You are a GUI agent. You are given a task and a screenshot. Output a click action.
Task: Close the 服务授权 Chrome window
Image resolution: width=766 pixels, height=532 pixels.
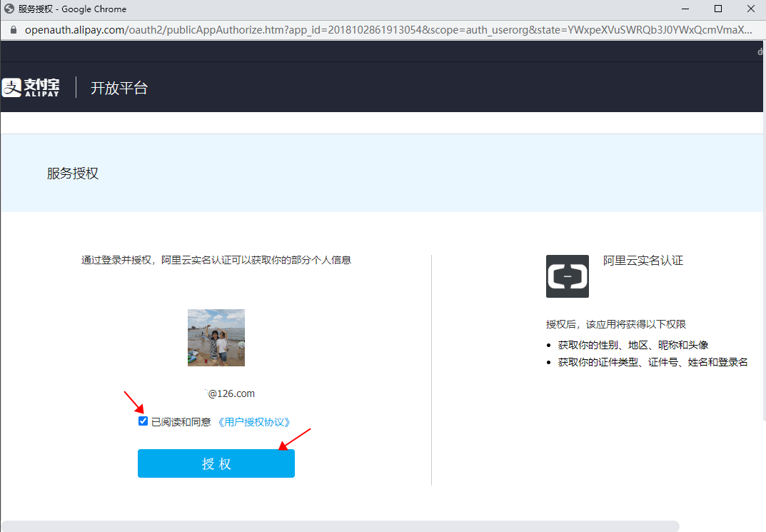tap(751, 9)
